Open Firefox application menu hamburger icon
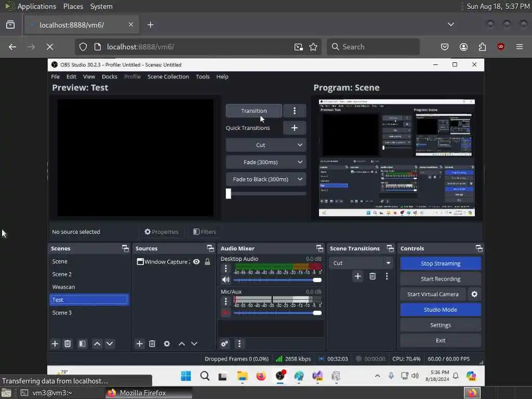The width and height of the screenshot is (532, 399). point(519,47)
